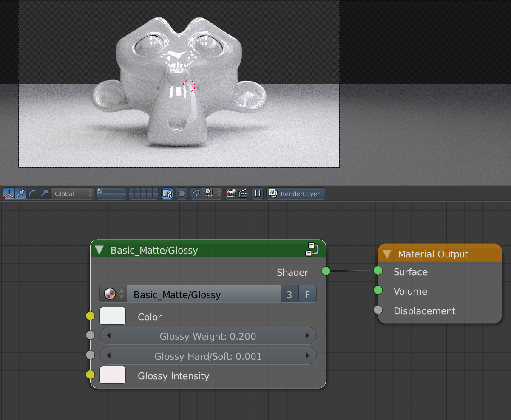Click the 3D cursor in the viewport
Screen dimensions: 511x420
189,86
